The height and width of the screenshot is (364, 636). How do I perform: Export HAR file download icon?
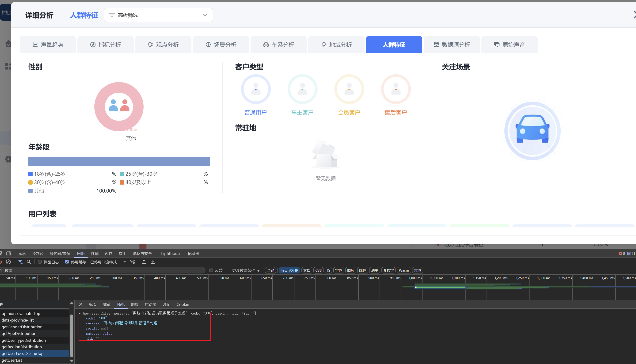point(153,262)
